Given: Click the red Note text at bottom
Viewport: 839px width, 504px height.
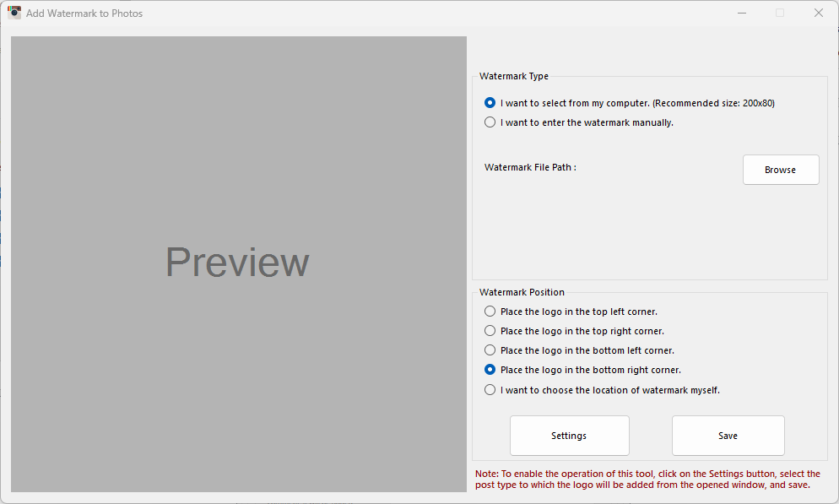Looking at the screenshot, I should [647, 480].
